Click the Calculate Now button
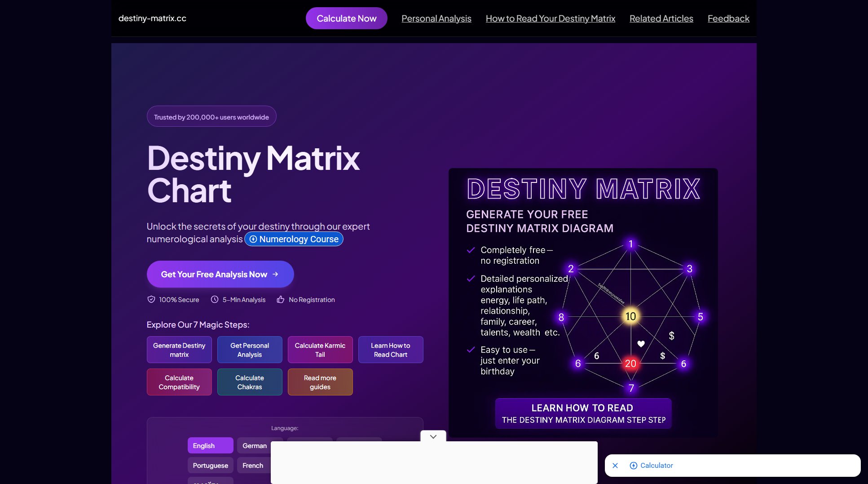868x484 pixels. (346, 18)
